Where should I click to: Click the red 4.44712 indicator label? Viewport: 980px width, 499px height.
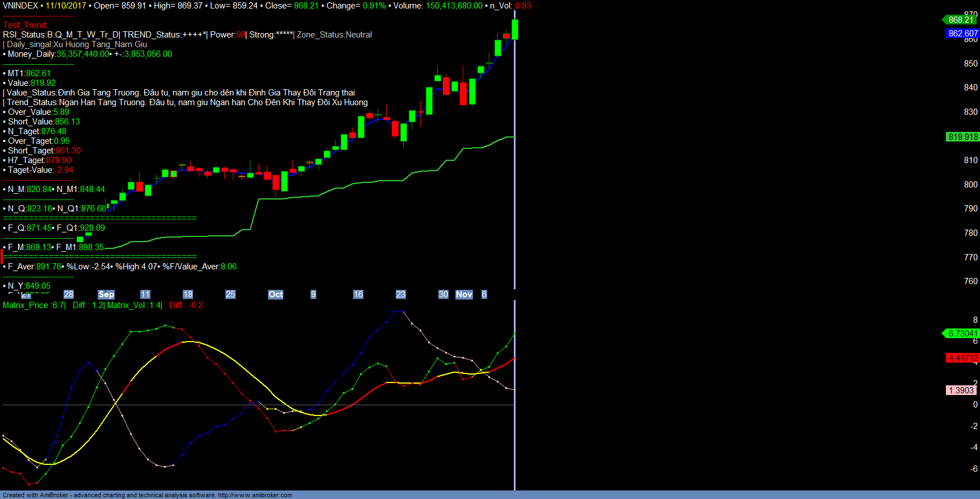pyautogui.click(x=962, y=358)
